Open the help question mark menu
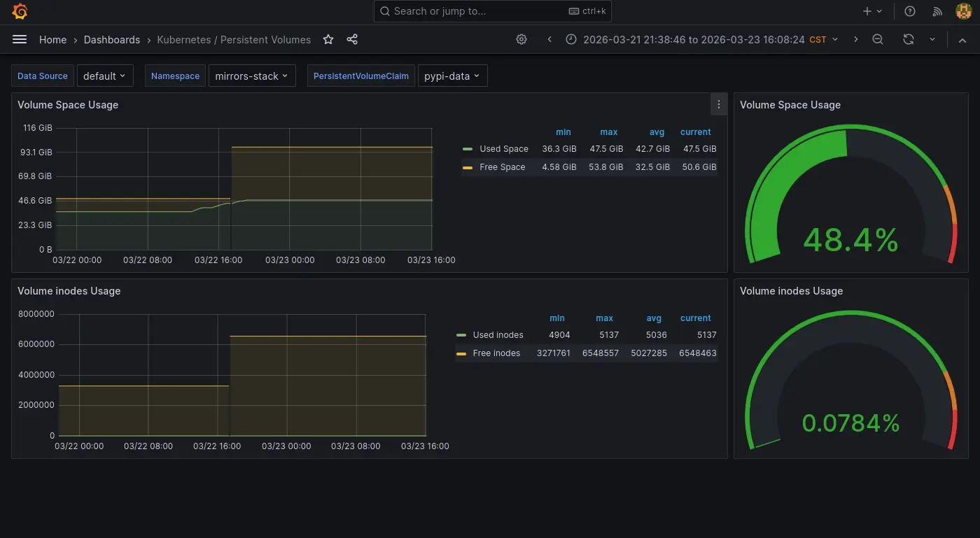The image size is (980, 538). (910, 11)
